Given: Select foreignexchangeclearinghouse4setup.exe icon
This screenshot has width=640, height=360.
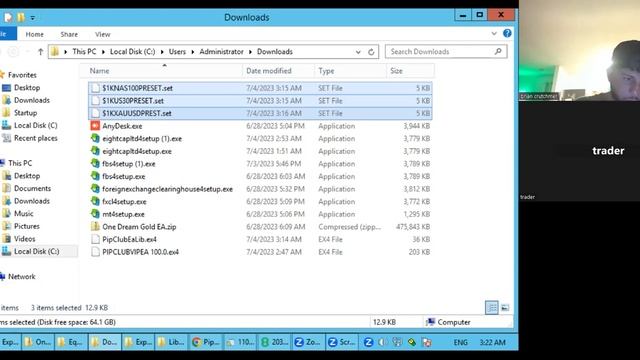Looking at the screenshot, I should 95,189.
